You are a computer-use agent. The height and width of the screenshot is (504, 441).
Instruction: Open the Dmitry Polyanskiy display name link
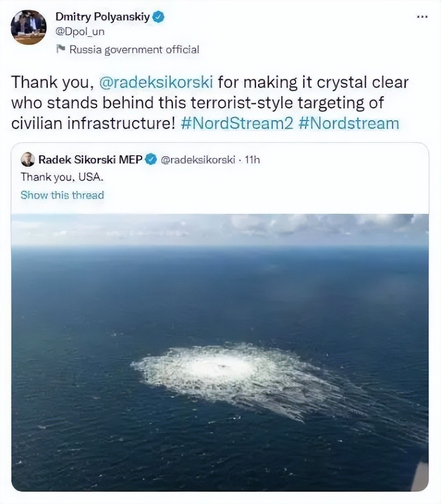[x=103, y=18]
